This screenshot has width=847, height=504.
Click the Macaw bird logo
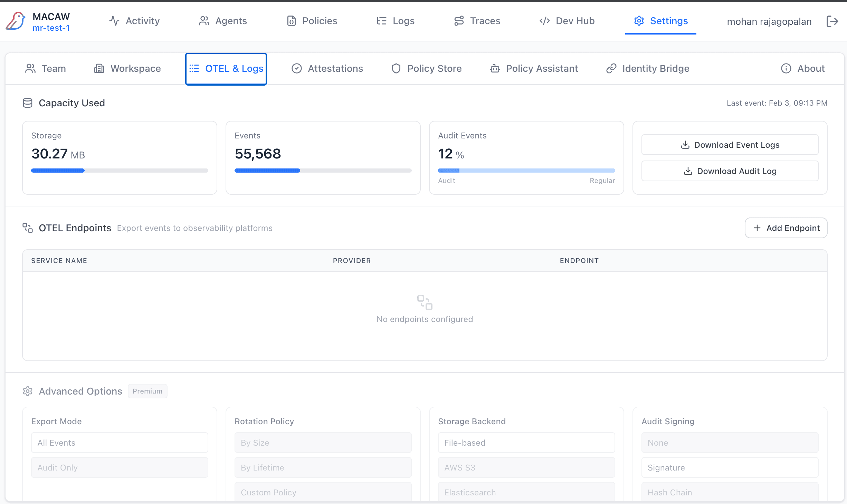pyautogui.click(x=15, y=21)
